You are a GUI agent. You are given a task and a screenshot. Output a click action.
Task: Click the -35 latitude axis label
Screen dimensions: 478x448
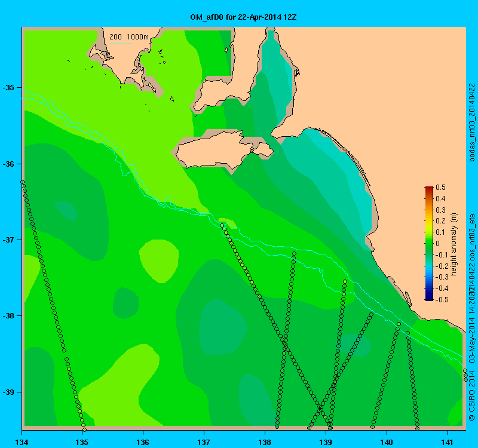[8, 88]
